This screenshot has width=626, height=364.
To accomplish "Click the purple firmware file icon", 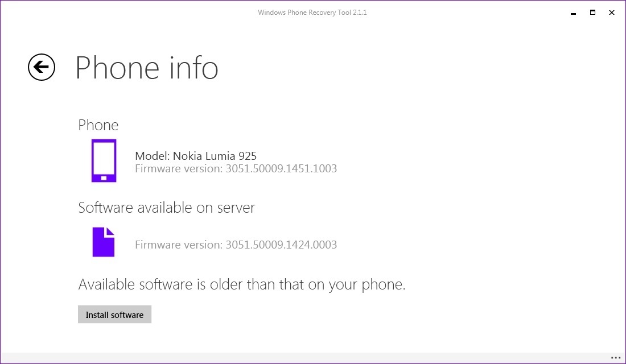I will pyautogui.click(x=103, y=242).
